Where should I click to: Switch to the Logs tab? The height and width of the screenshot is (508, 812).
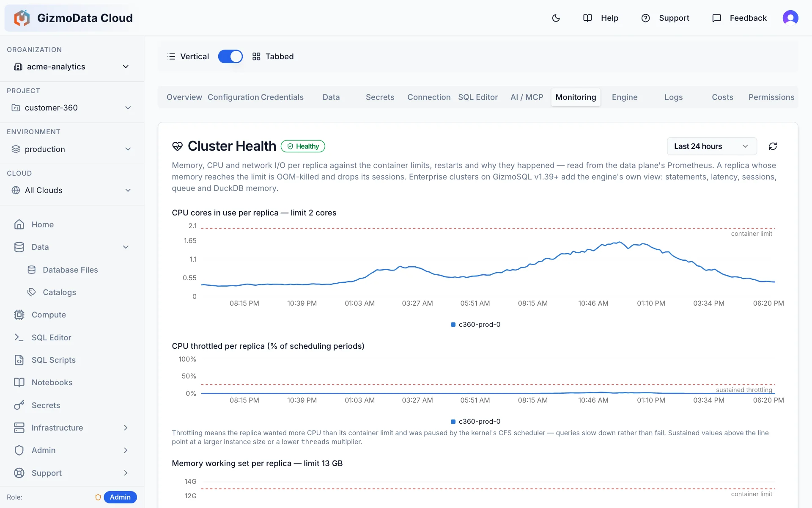pos(674,97)
